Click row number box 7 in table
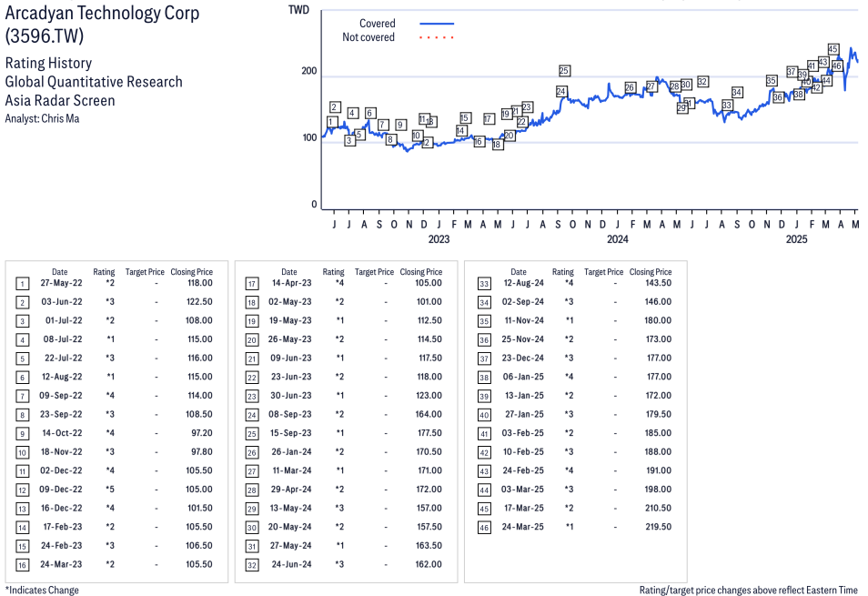The image size is (868, 596). [x=22, y=396]
